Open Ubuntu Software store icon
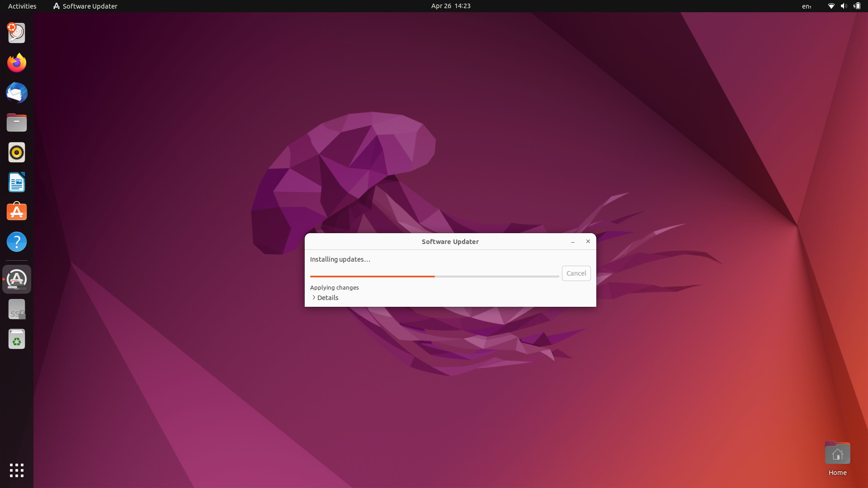Viewport: 868px width, 488px height. (x=17, y=212)
